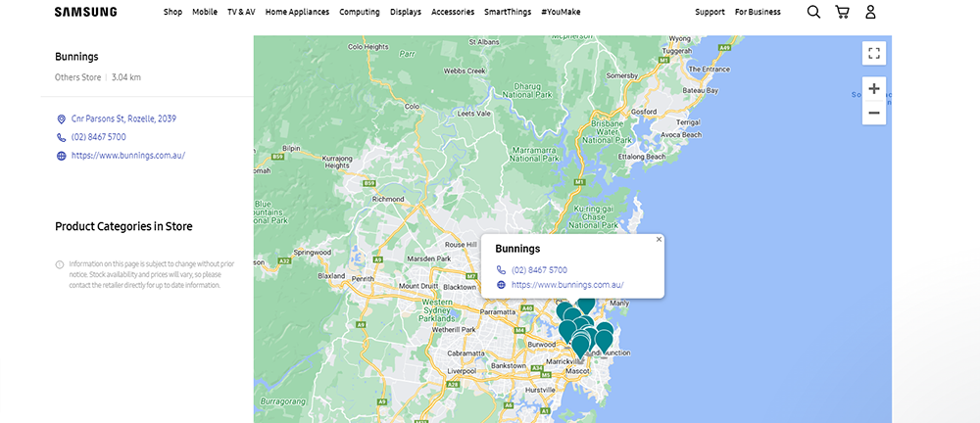Open the user account icon
Screen dimensions: 980x423
point(870,12)
